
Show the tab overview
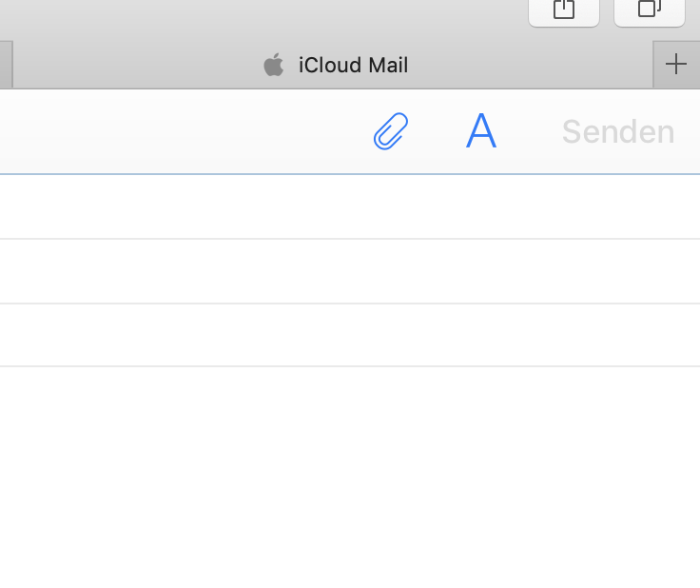(650, 10)
